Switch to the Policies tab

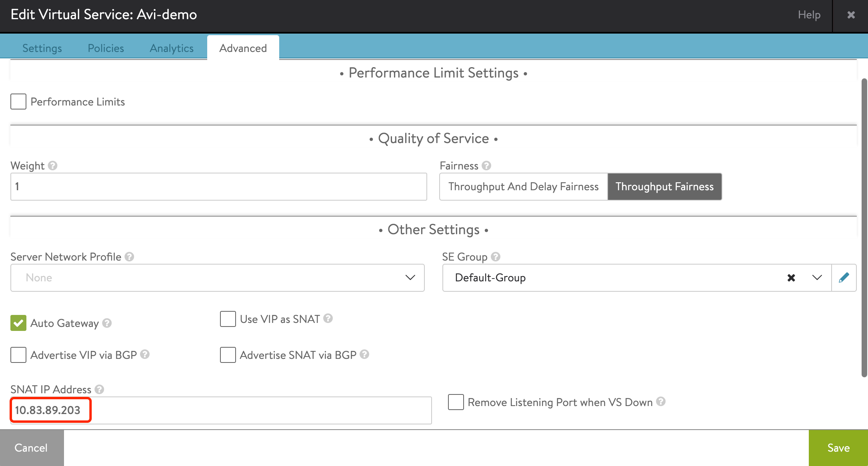click(x=106, y=48)
